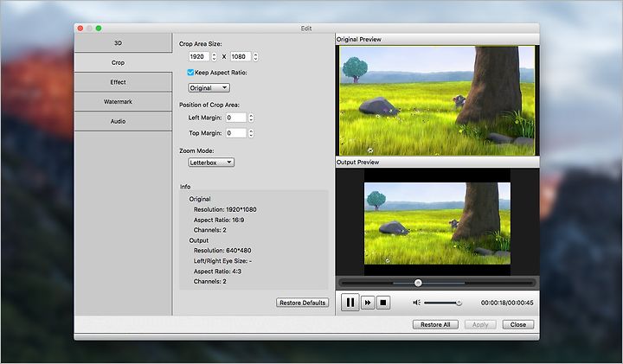Viewport: 623px width, 364px height.
Task: Click the crop height stepper arrows
Action: pos(255,57)
